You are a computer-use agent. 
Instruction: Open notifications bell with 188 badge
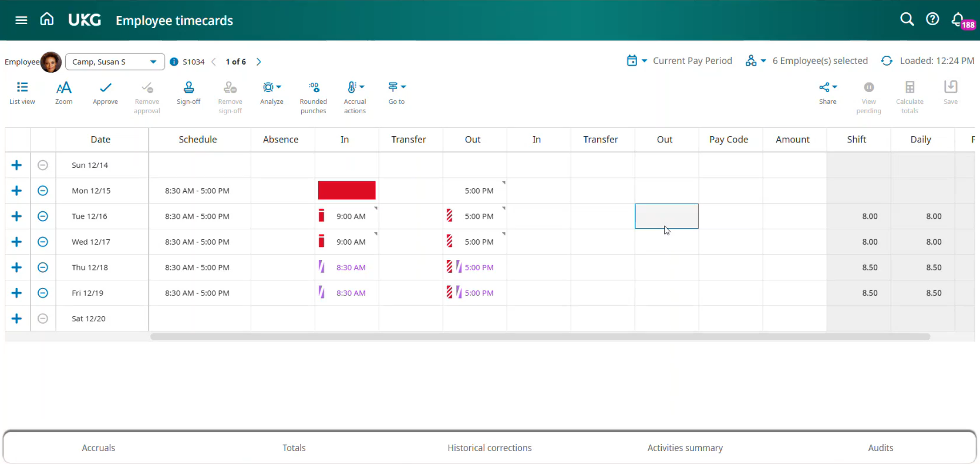958,20
